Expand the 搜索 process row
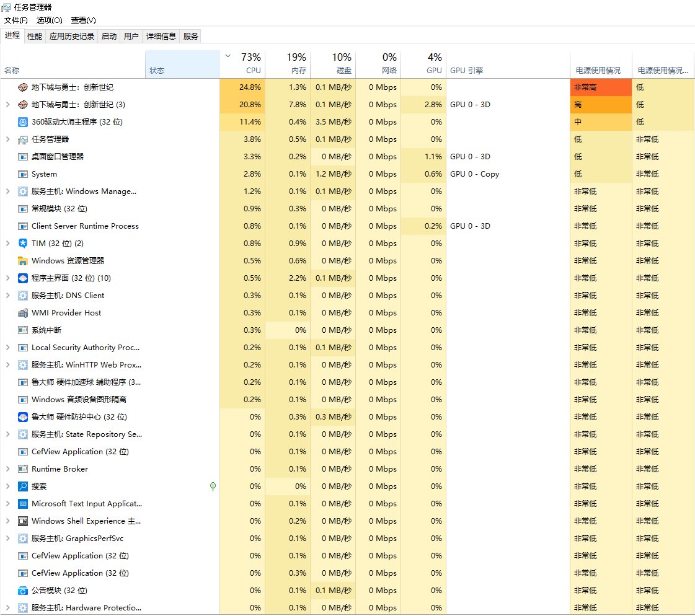695x616 pixels. tap(7, 486)
